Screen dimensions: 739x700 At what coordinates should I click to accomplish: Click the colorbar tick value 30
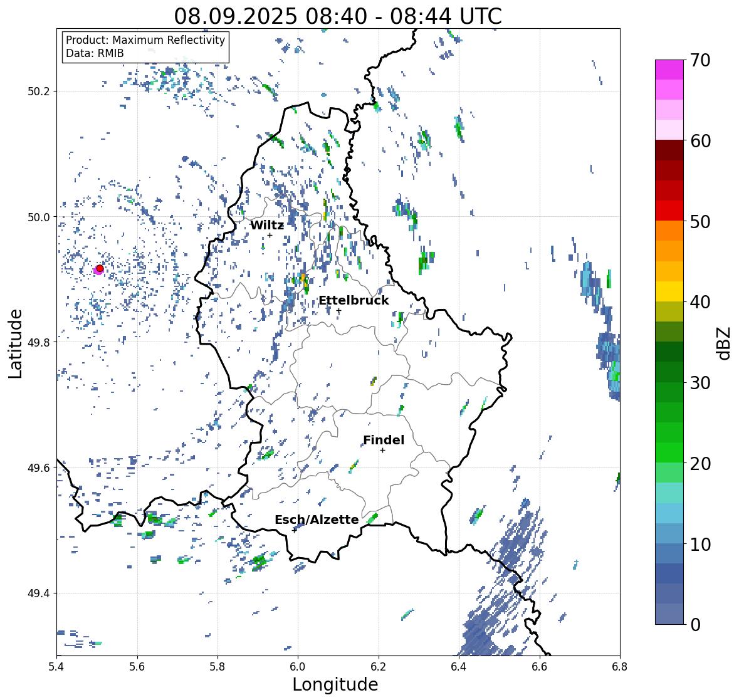click(700, 383)
